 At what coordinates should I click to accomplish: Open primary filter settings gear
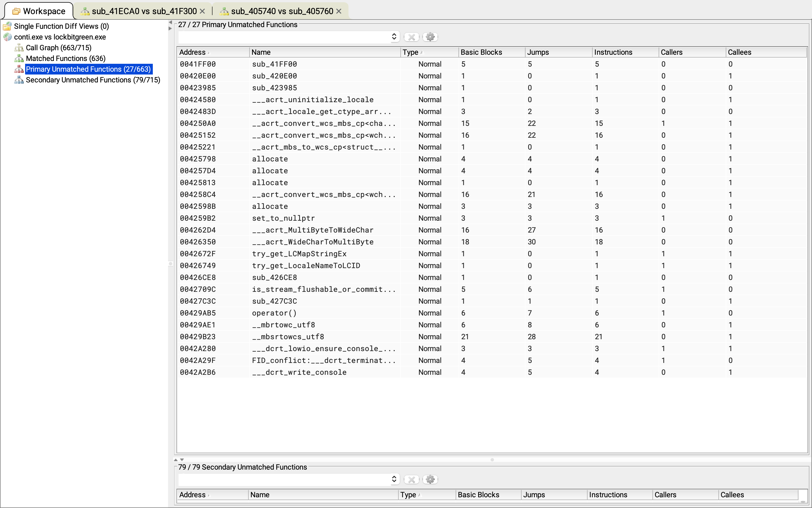coord(430,37)
